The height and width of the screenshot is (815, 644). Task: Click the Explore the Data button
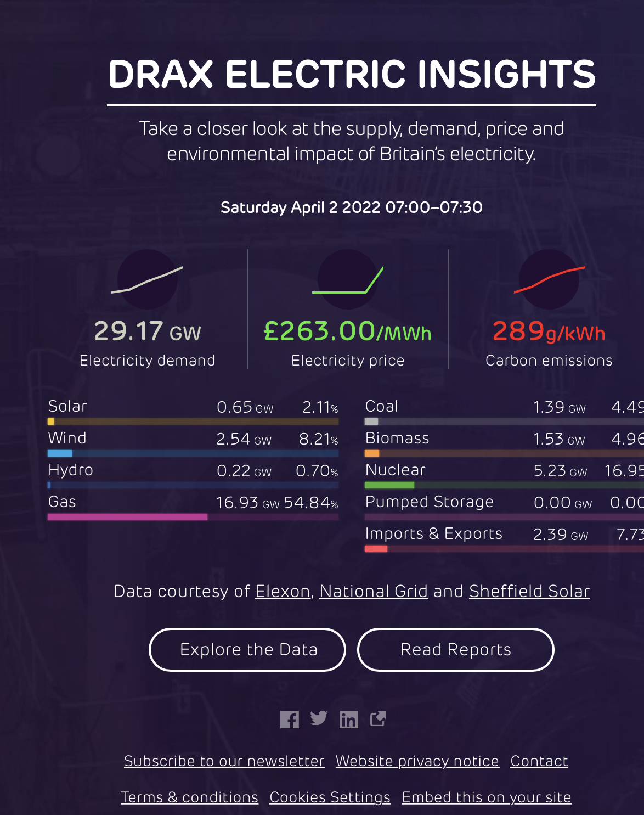247,649
